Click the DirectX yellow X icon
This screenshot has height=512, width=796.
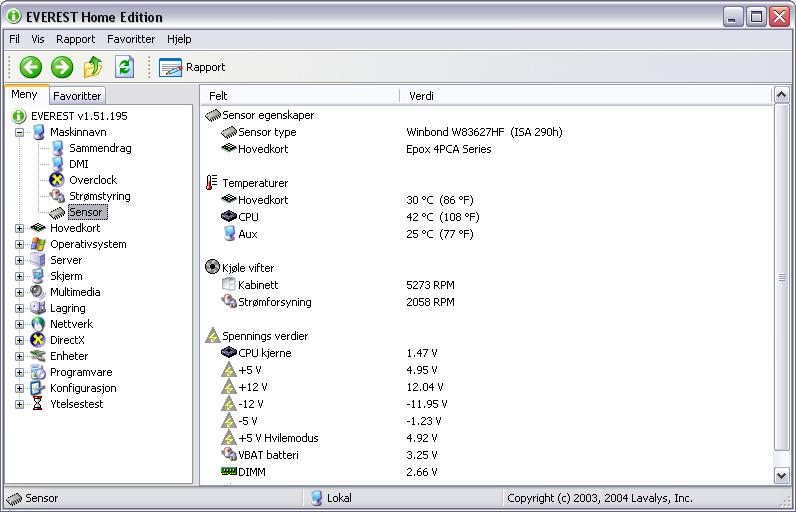click(x=38, y=340)
